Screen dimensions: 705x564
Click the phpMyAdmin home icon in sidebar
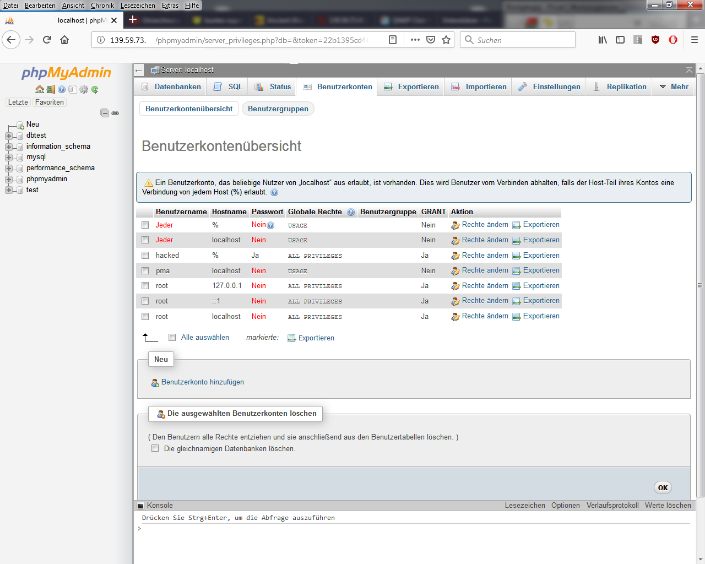point(39,90)
